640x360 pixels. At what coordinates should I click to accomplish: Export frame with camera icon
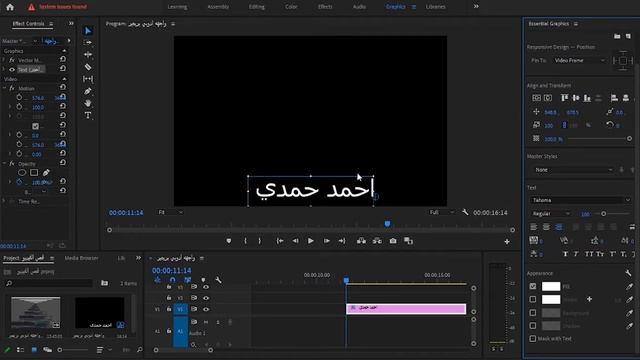(x=393, y=241)
